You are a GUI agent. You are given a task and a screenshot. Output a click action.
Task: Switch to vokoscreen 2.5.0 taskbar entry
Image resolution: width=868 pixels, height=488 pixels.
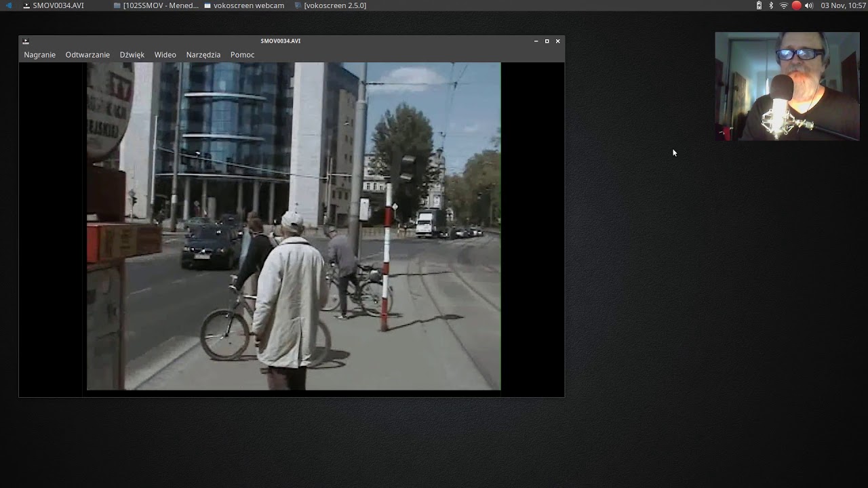pos(330,5)
